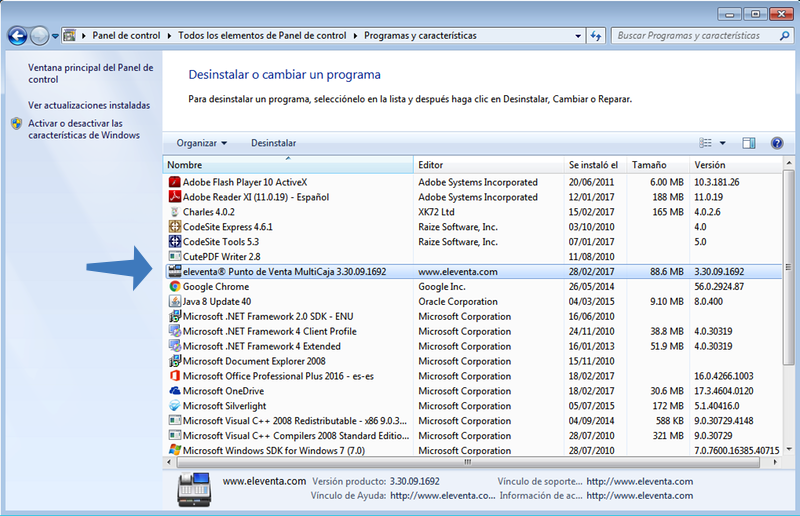This screenshot has width=800, height=516.
Task: Click the cash register icon in details pane
Action: coord(194,489)
